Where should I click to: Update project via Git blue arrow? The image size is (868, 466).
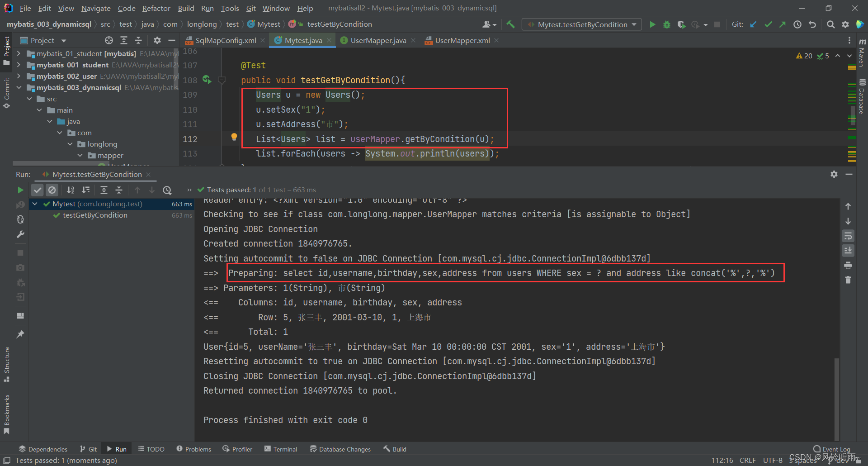[753, 24]
